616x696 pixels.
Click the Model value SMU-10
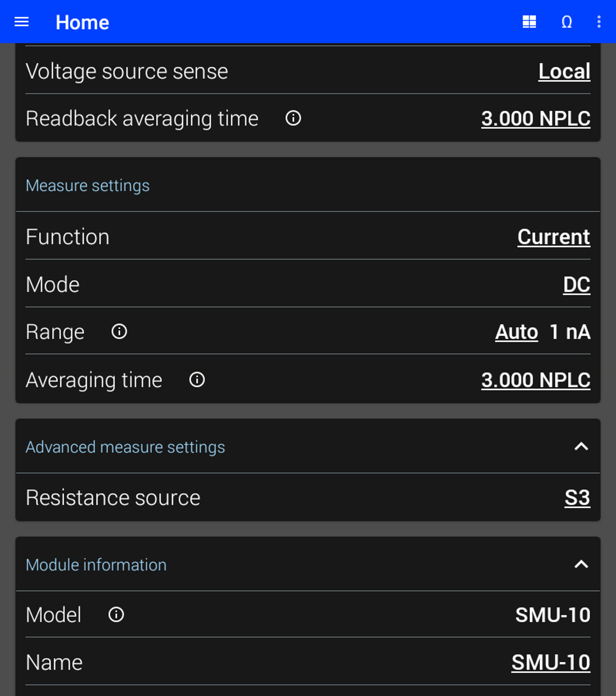pos(553,615)
